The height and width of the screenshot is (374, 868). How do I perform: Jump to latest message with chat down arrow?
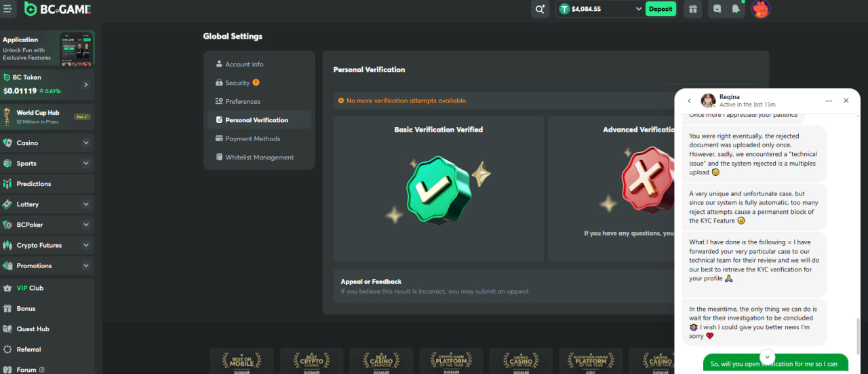767,357
